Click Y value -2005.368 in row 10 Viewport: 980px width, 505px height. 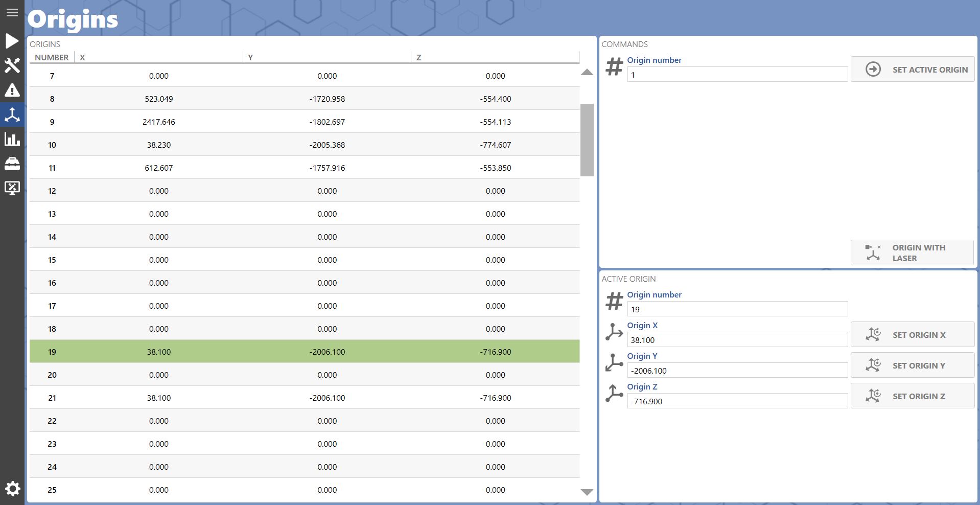(x=327, y=145)
